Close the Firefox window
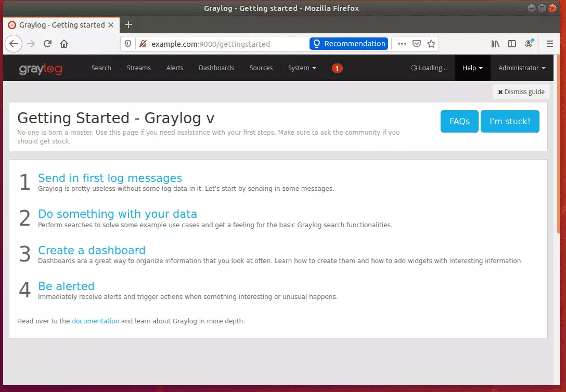 coord(552,8)
